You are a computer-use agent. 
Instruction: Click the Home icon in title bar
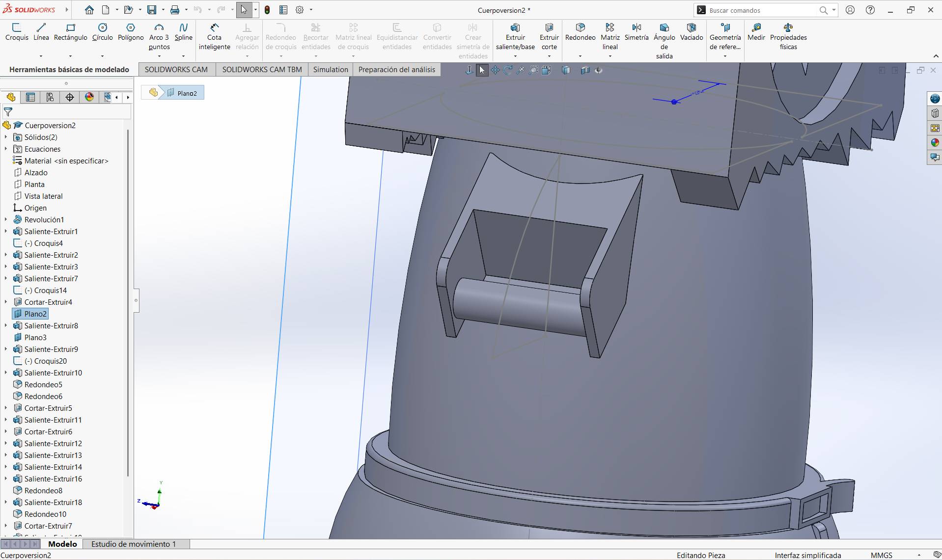(89, 10)
